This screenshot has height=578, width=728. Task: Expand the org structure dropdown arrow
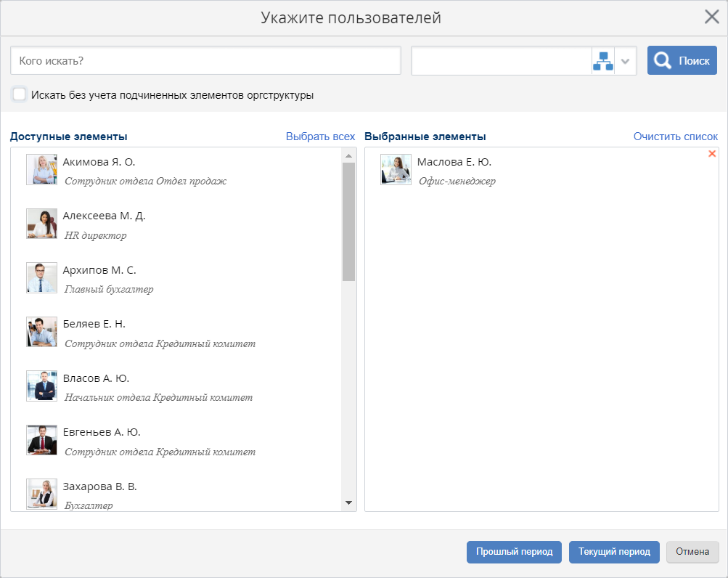click(626, 61)
